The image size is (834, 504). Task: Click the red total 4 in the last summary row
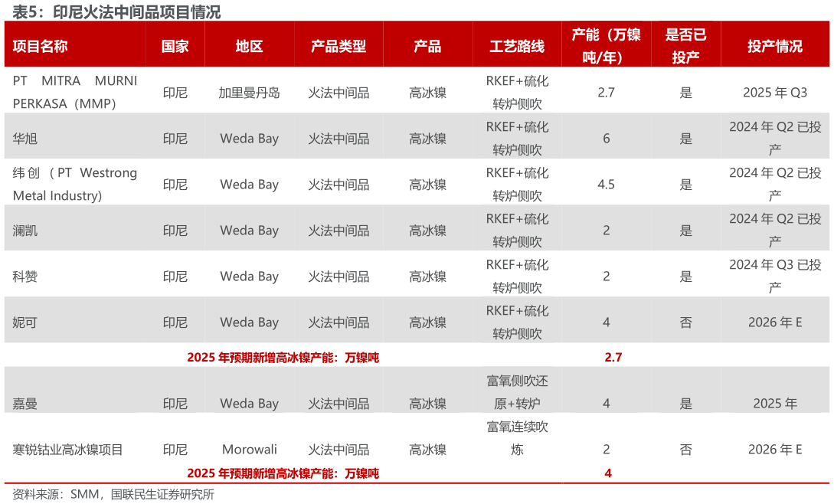click(x=608, y=473)
